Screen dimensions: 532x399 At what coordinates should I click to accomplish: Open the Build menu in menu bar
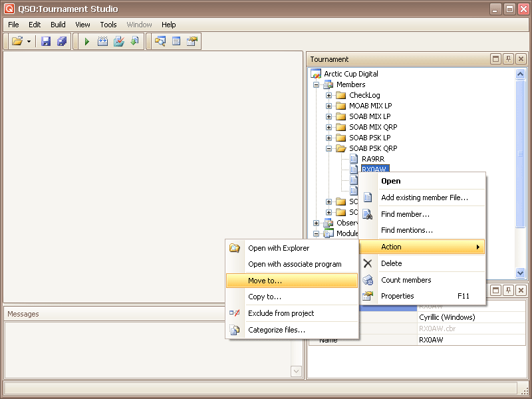(x=58, y=25)
